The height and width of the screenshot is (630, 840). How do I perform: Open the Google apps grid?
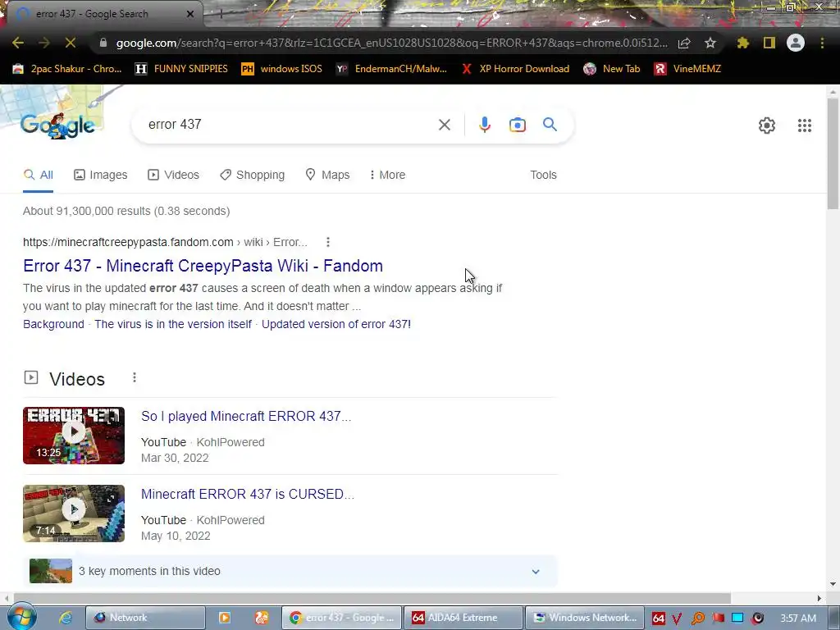[804, 126]
